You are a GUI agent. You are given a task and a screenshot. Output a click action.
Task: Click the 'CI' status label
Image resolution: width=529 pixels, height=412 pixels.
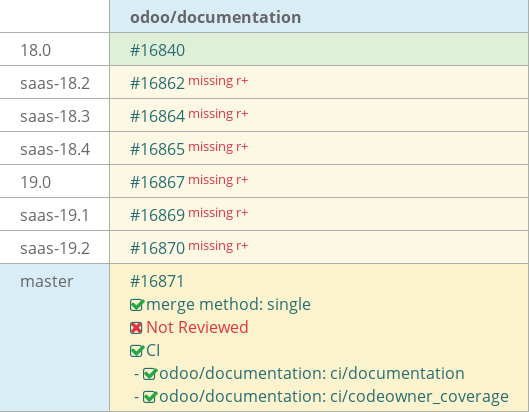(153, 350)
